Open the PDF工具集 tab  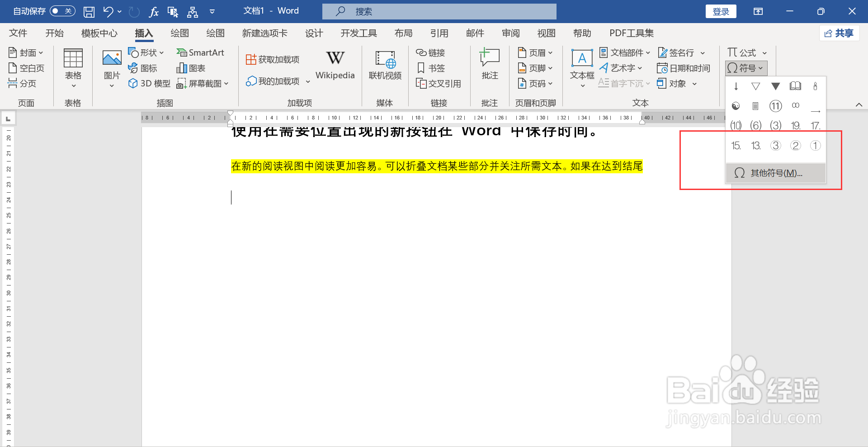[x=631, y=33]
